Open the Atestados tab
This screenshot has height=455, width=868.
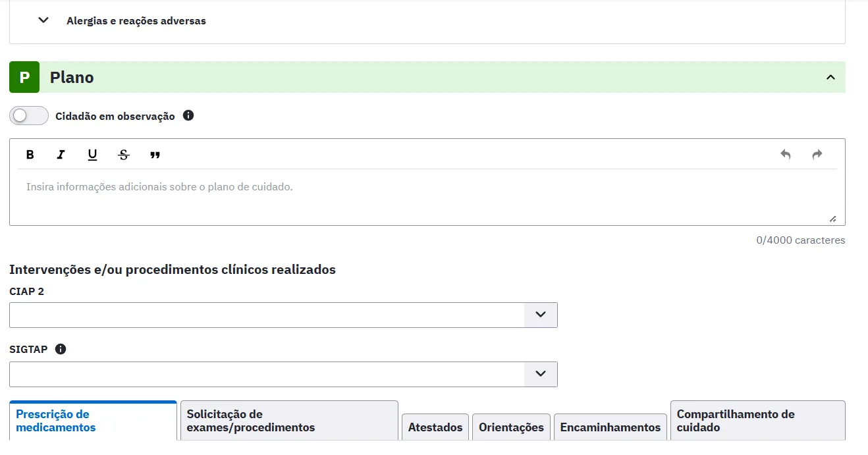click(435, 427)
